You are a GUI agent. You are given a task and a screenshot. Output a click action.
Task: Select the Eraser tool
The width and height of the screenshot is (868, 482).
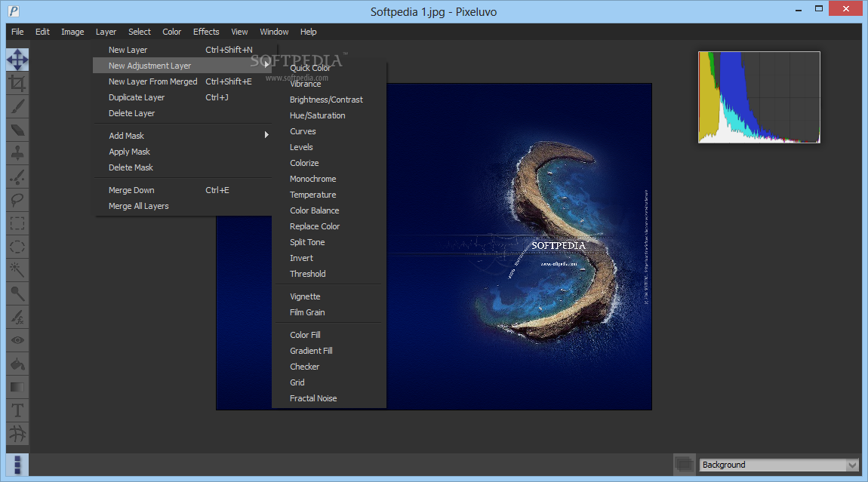[x=17, y=130]
